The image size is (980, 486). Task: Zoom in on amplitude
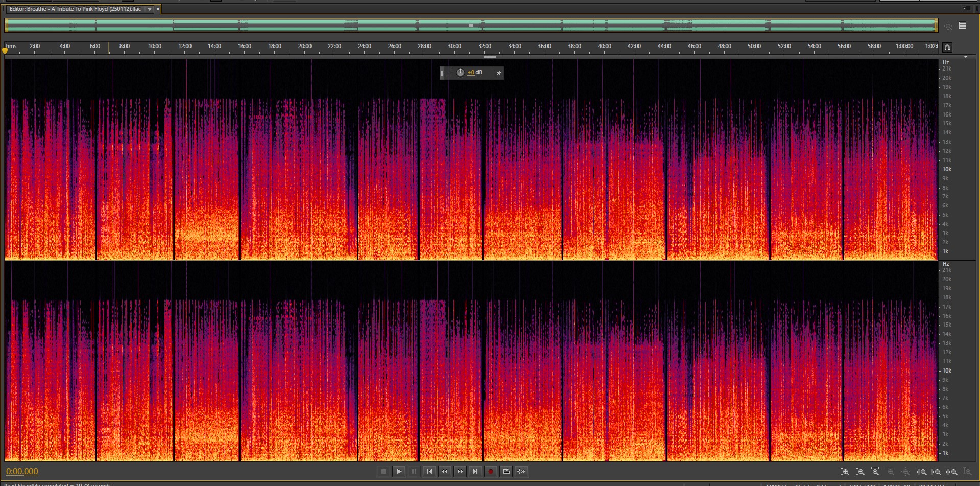845,472
